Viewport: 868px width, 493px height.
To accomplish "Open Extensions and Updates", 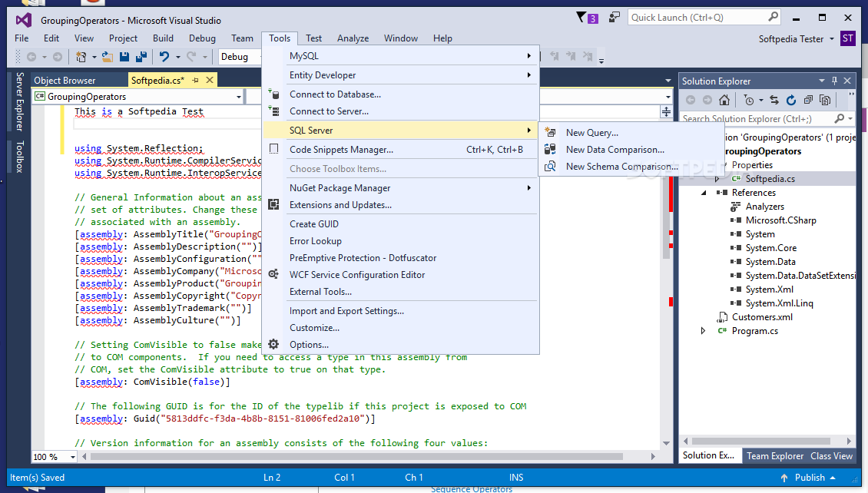I will point(400,205).
